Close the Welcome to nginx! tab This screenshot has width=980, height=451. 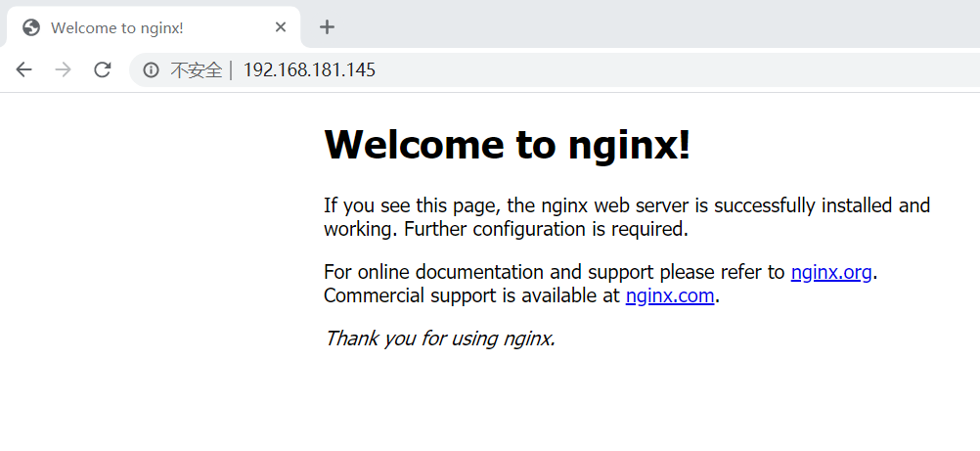[281, 26]
